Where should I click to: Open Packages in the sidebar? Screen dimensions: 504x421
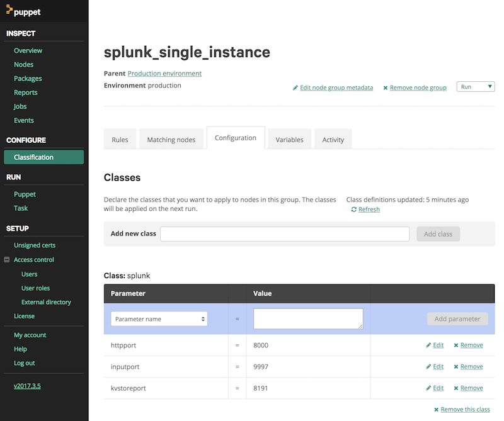pos(28,79)
